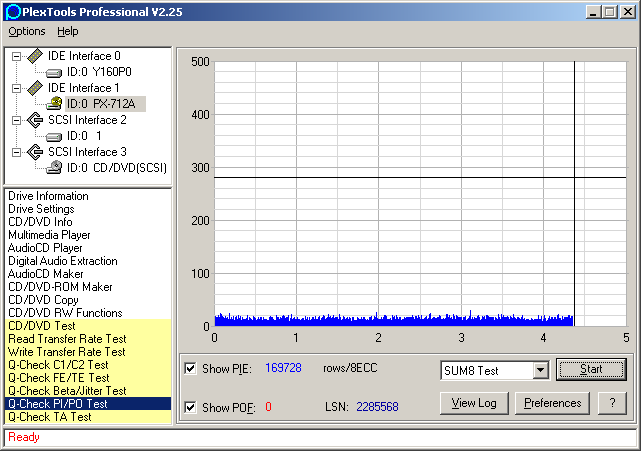Uncheck the Show POF checkbox
The image size is (641, 451).
pyautogui.click(x=190, y=407)
